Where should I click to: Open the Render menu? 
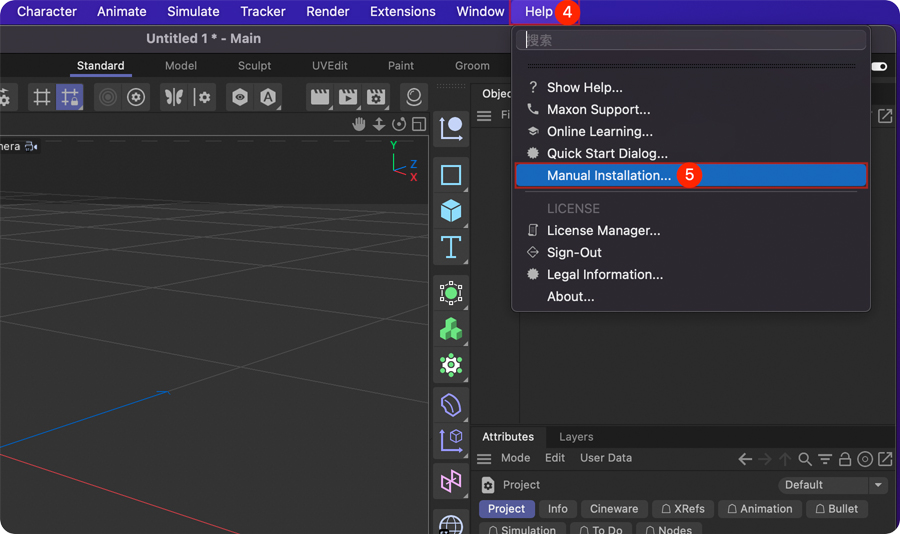(327, 11)
